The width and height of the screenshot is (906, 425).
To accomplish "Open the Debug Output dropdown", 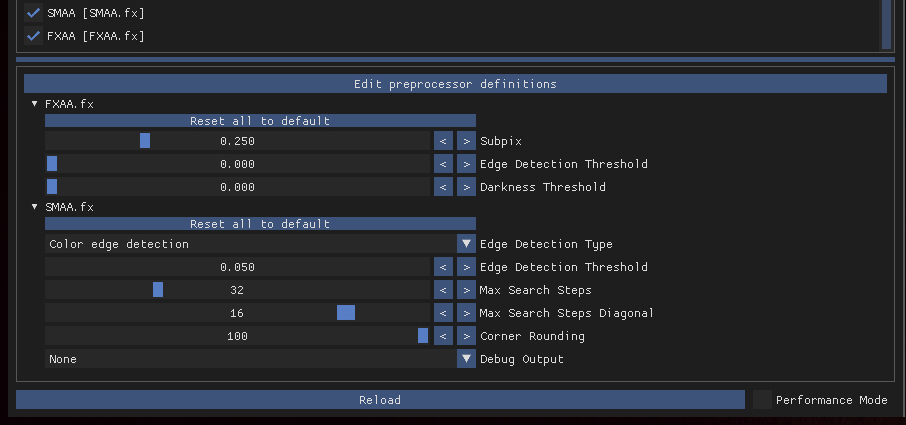I will 466,359.
